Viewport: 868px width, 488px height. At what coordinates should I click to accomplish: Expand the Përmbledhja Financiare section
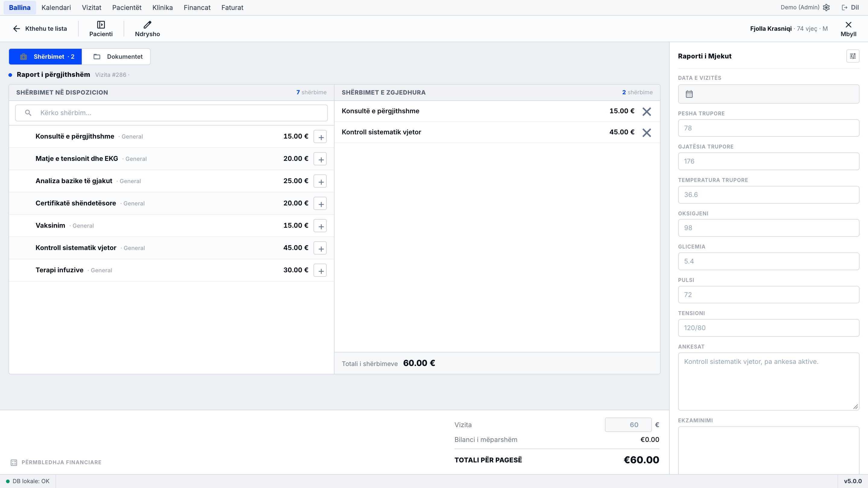pos(56,462)
